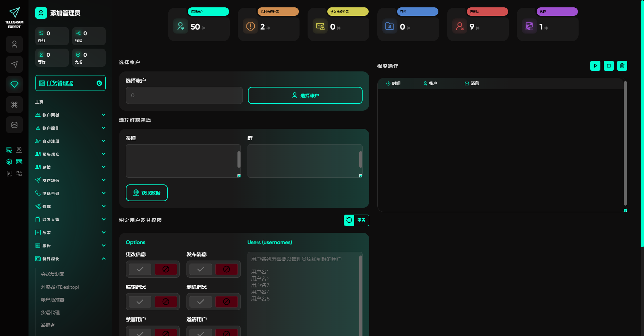Click the stop square icon in 程序操作
644x336 pixels.
click(608, 66)
